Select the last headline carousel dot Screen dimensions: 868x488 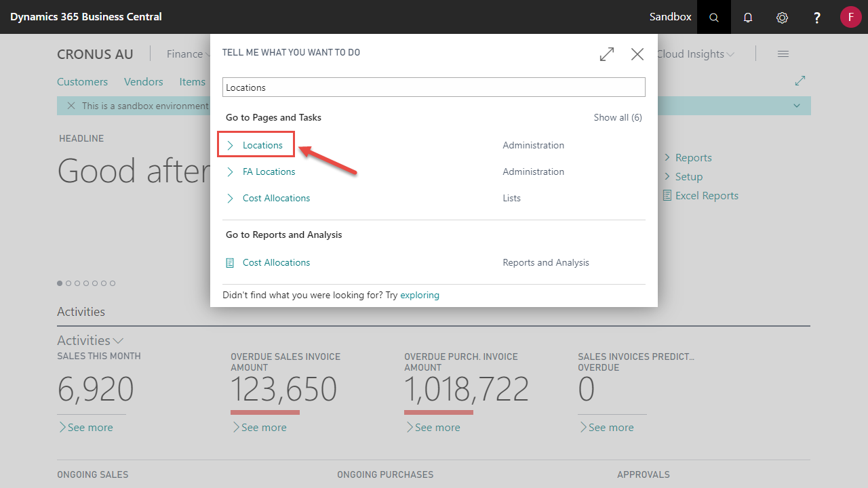(x=113, y=283)
